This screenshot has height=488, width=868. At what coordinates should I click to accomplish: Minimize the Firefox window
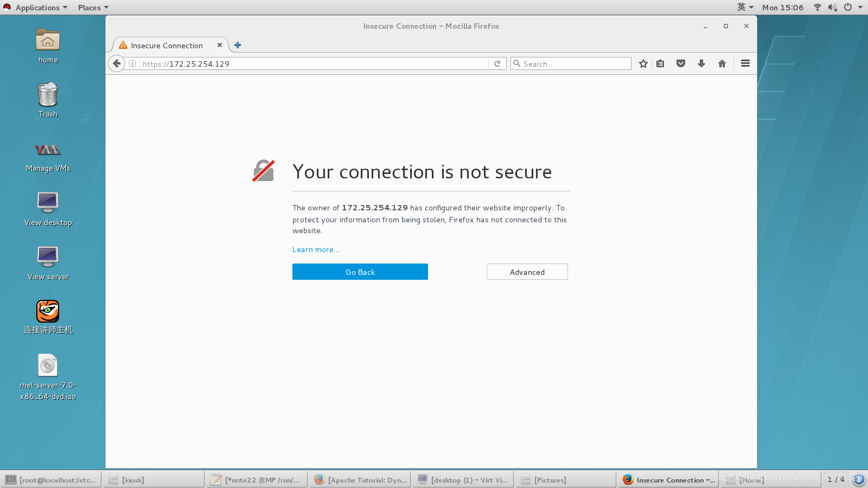705,26
